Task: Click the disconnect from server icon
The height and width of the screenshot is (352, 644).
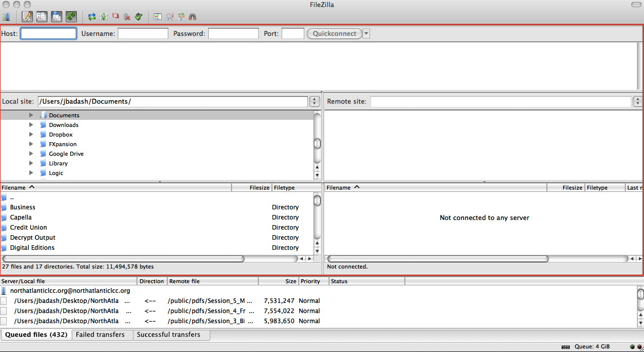Action: (127, 17)
